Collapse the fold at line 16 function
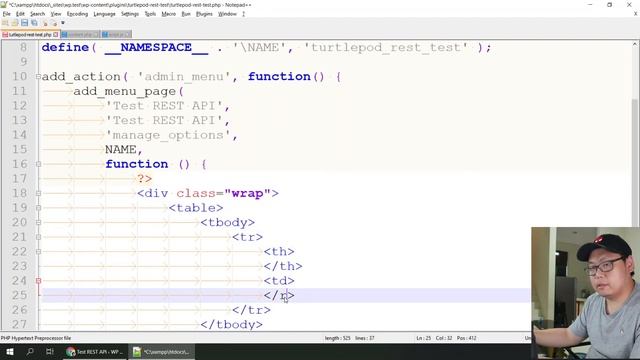 click(x=38, y=164)
